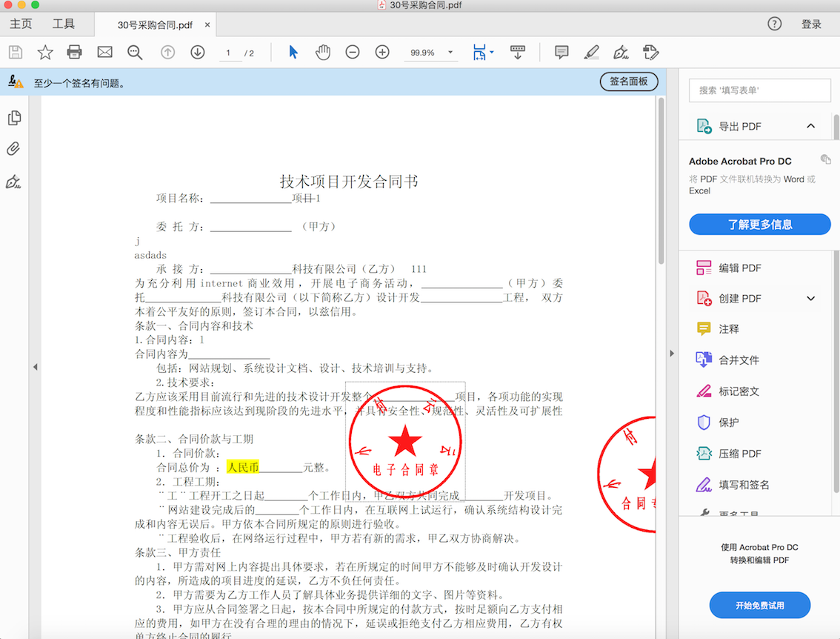This screenshot has width=840, height=639.
Task: Switch to the 工具 tab
Action: [x=63, y=24]
